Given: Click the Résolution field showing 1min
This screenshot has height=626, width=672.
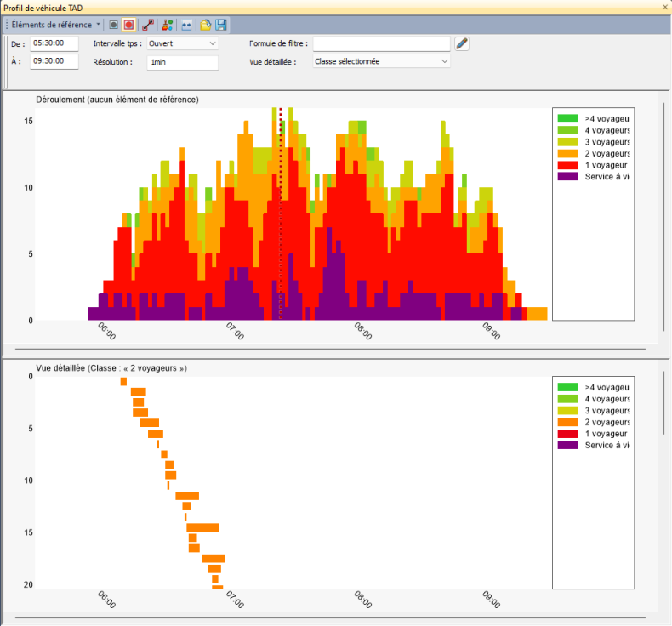Looking at the screenshot, I should tap(182, 62).
